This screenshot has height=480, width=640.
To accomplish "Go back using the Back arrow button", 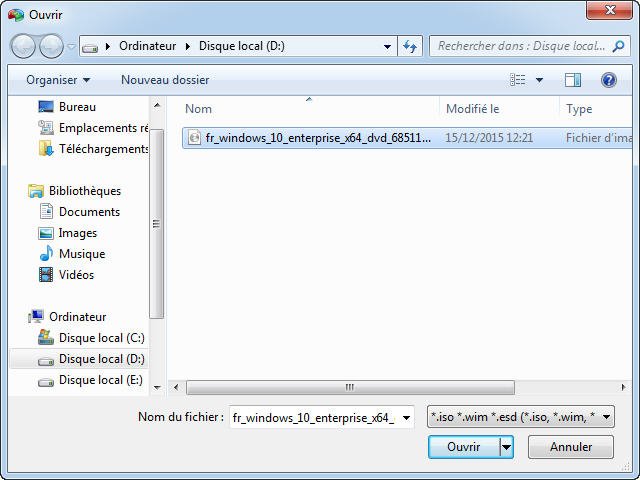I will pyautogui.click(x=23, y=46).
